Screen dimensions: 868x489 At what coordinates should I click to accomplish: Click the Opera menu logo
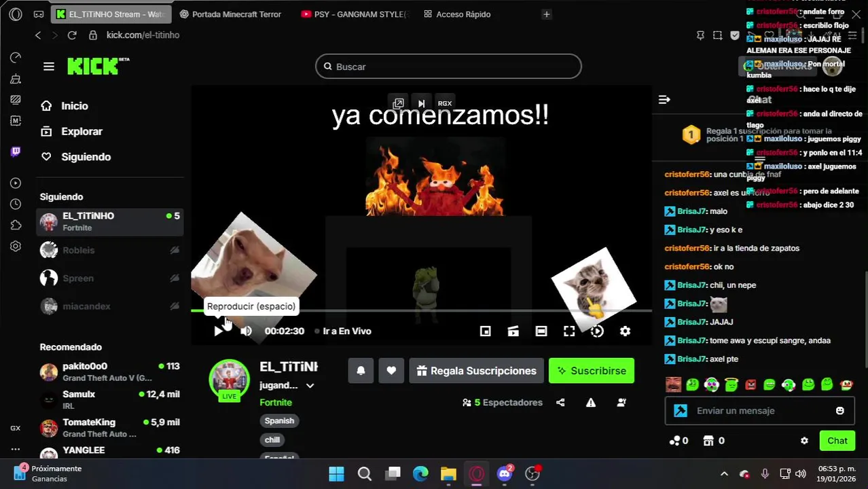pyautogui.click(x=16, y=14)
